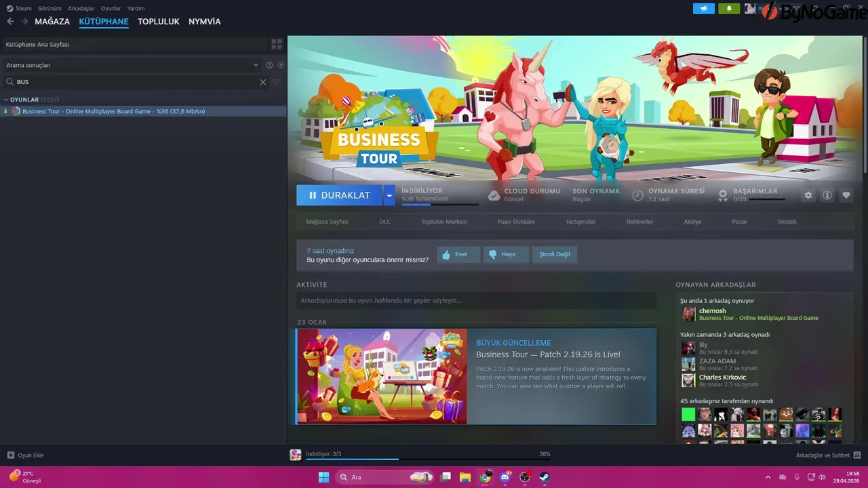Expand the Arama sonuçları dropdown
This screenshot has width=868, height=488.
tap(256, 65)
